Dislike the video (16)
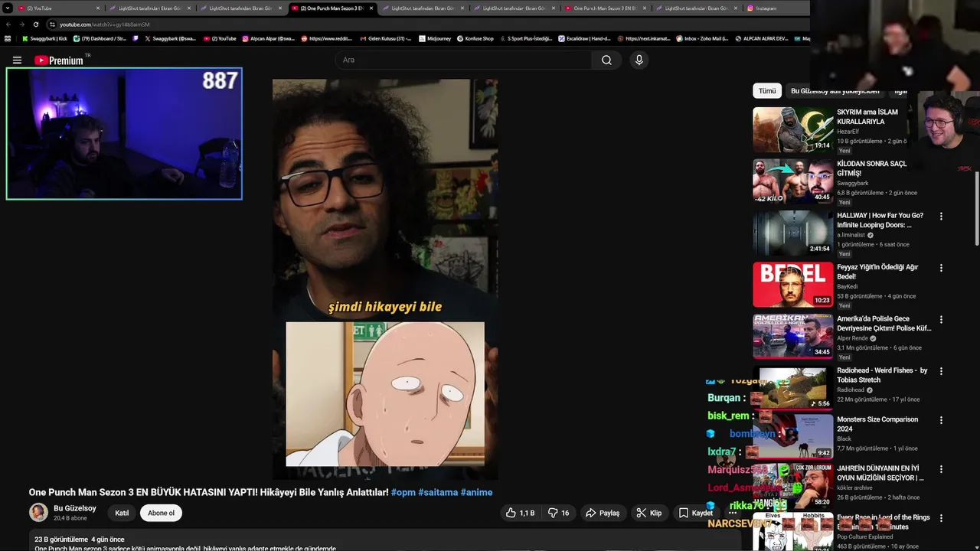 [x=559, y=513]
